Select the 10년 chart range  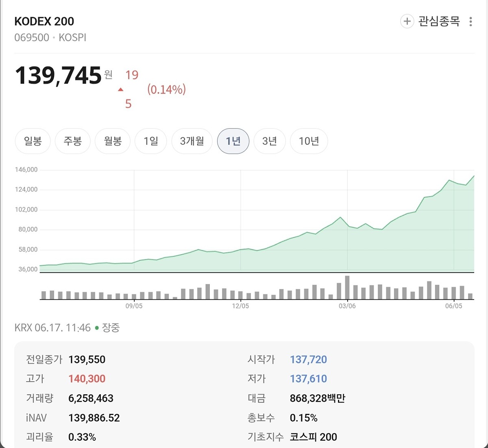point(309,141)
